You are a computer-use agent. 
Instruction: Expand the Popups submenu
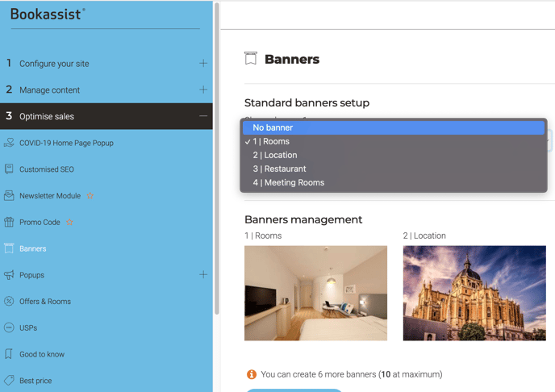[203, 275]
